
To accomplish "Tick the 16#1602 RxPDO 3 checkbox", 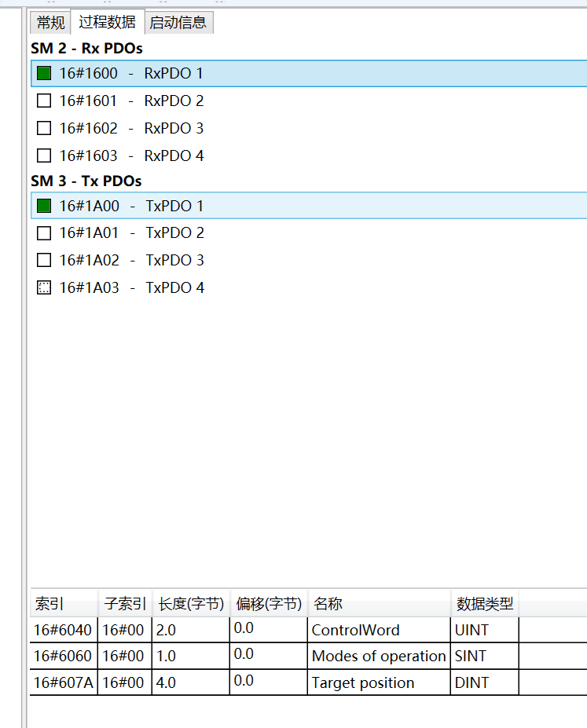I will pyautogui.click(x=44, y=128).
